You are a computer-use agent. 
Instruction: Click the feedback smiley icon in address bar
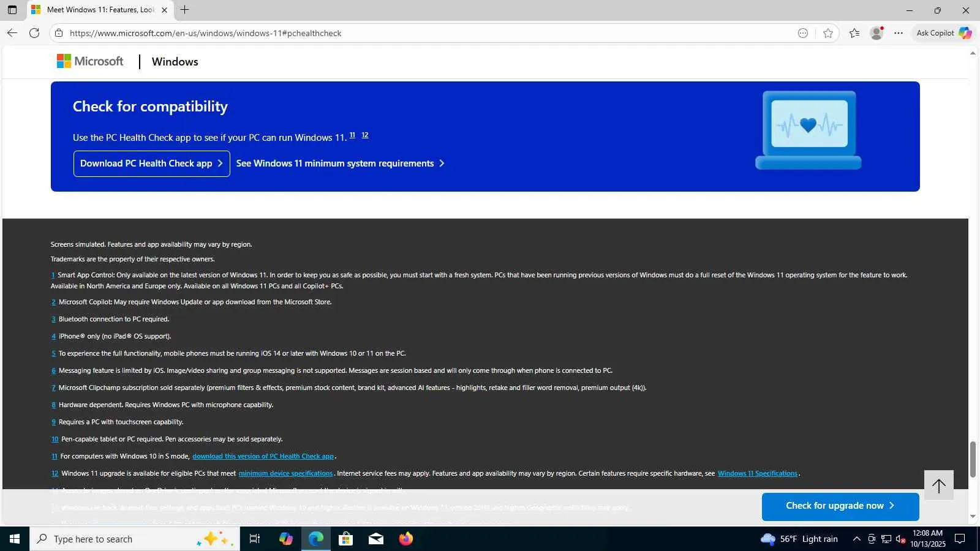point(803,33)
